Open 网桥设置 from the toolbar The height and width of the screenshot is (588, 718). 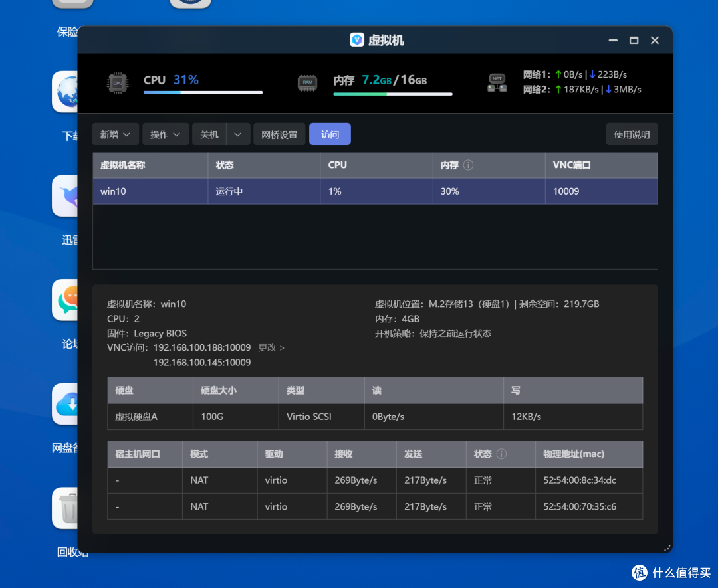click(279, 134)
